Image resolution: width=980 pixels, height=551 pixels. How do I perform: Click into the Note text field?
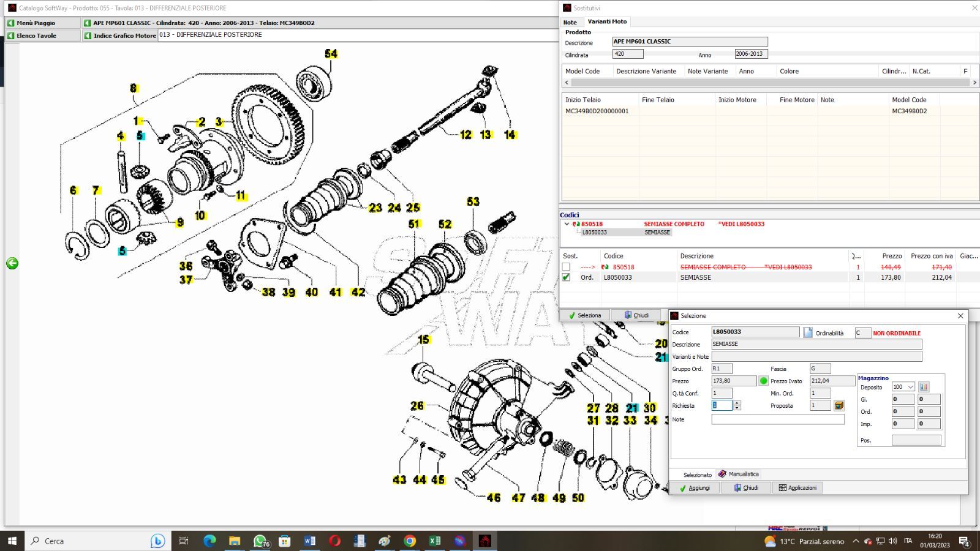[777, 419]
